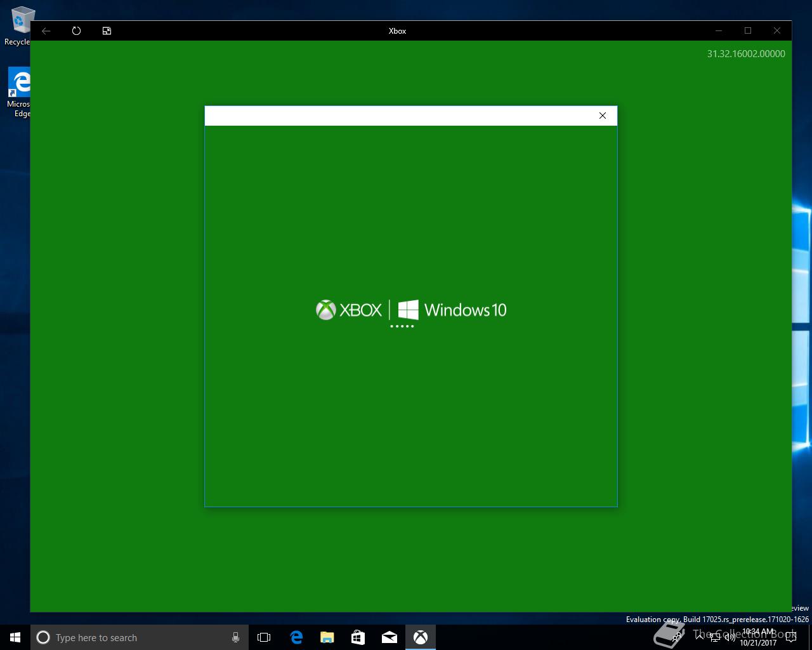This screenshot has height=650, width=812.
Task: Select the Recycle Bin desktop icon
Action: [x=19, y=25]
